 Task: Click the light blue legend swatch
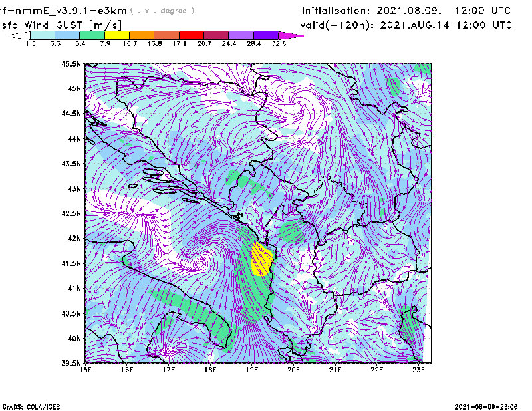click(67, 35)
